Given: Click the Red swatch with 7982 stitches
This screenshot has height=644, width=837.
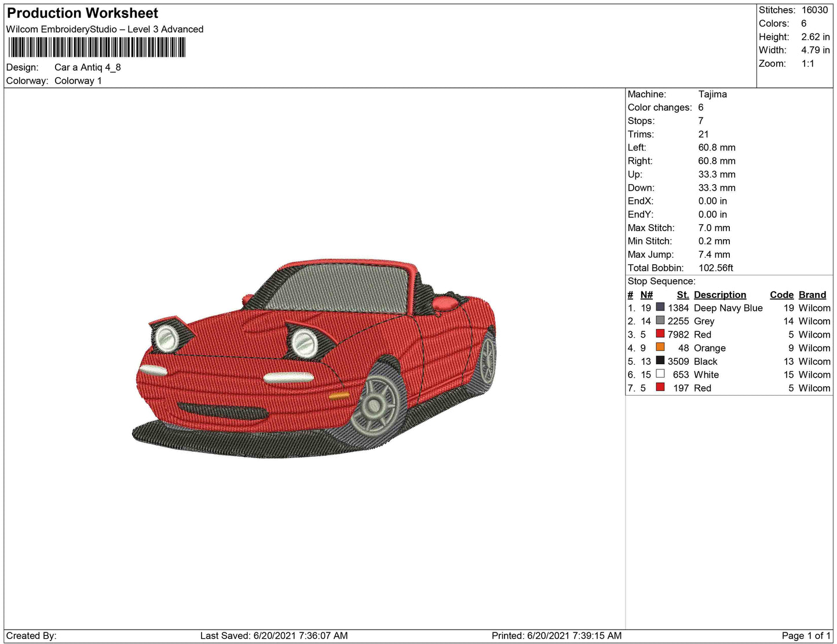Looking at the screenshot, I should point(660,334).
